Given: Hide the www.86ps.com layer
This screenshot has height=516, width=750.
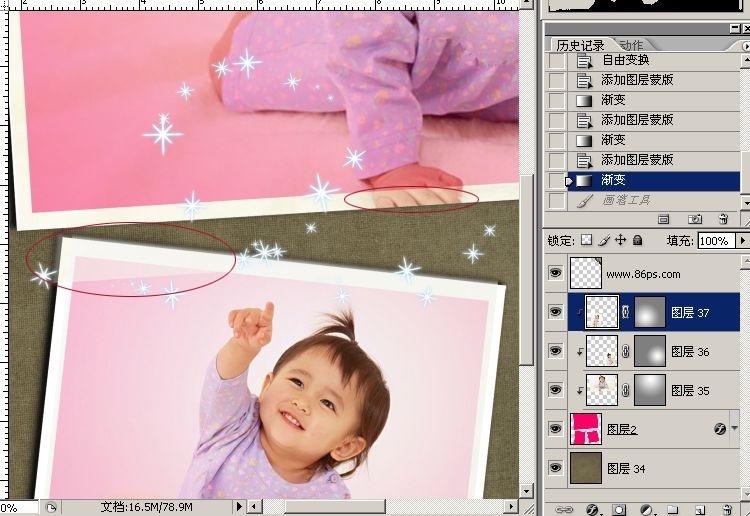Looking at the screenshot, I should [555, 273].
